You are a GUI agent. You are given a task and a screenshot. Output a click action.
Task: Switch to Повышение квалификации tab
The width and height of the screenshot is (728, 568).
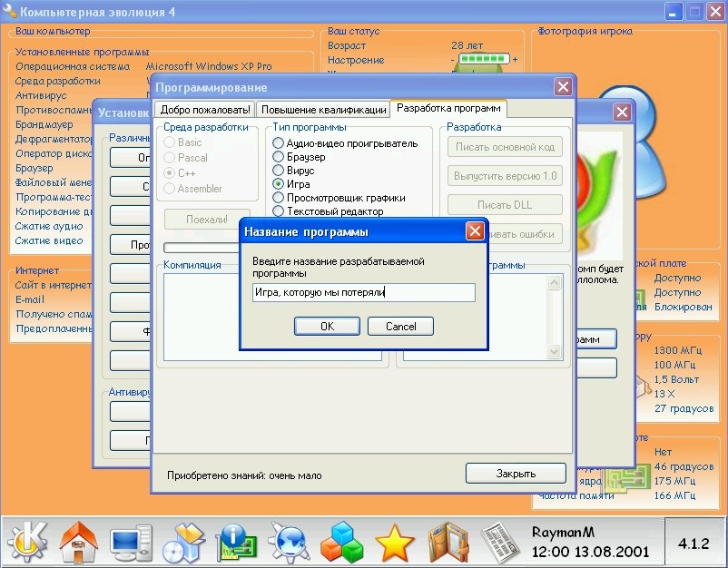[324, 110]
